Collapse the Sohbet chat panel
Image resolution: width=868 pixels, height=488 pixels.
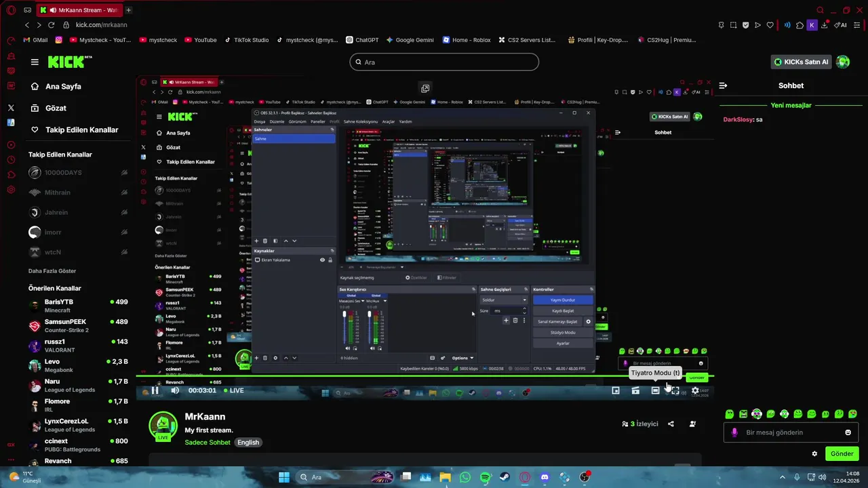(x=723, y=85)
